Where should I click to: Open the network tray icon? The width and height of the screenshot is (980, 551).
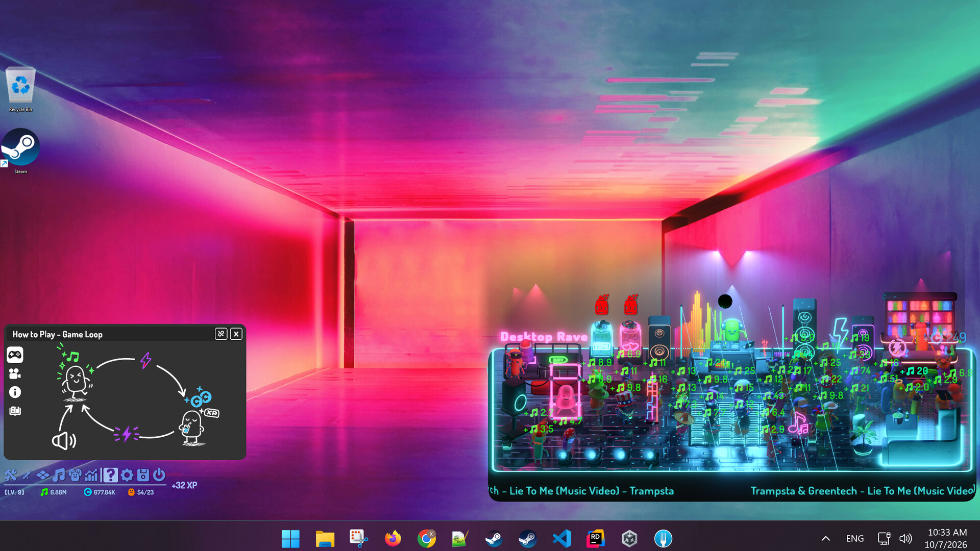tap(884, 538)
